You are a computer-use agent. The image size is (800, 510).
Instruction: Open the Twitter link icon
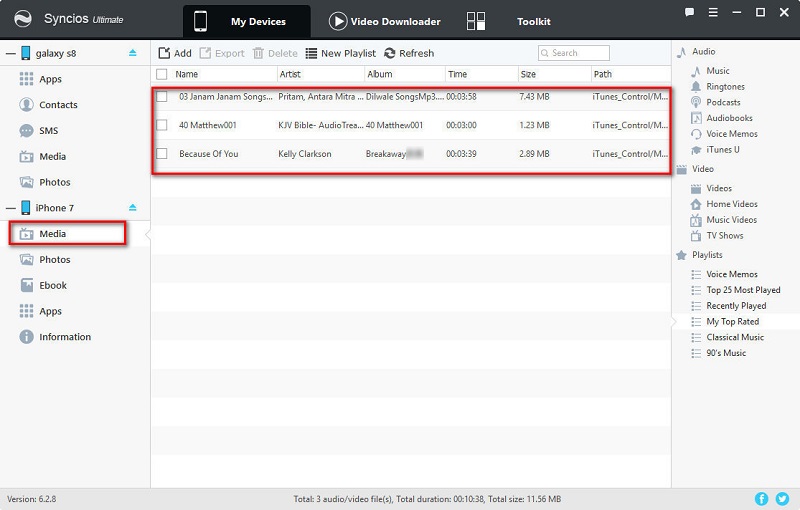pyautogui.click(x=782, y=499)
